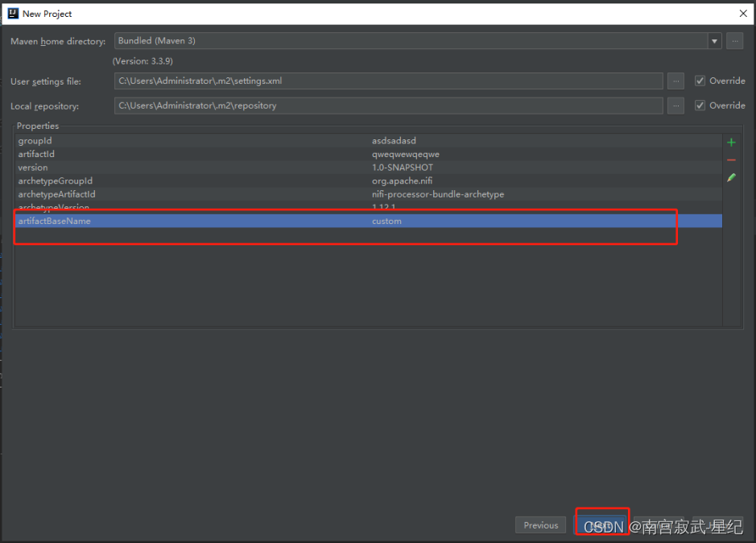This screenshot has height=543, width=756.
Task: Click the IntelliJ icon in the title bar
Action: click(x=13, y=14)
